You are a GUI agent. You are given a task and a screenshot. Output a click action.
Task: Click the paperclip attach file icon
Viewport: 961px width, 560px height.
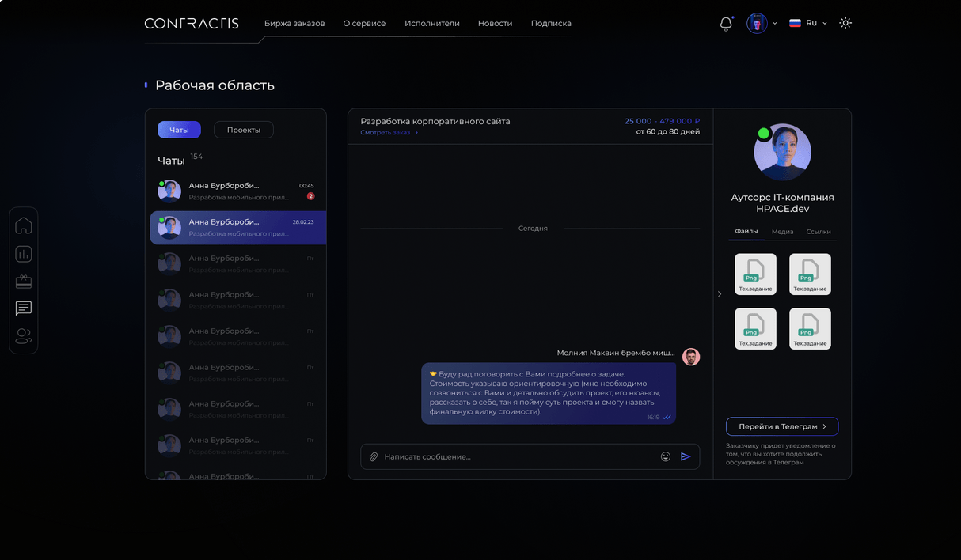tap(374, 457)
